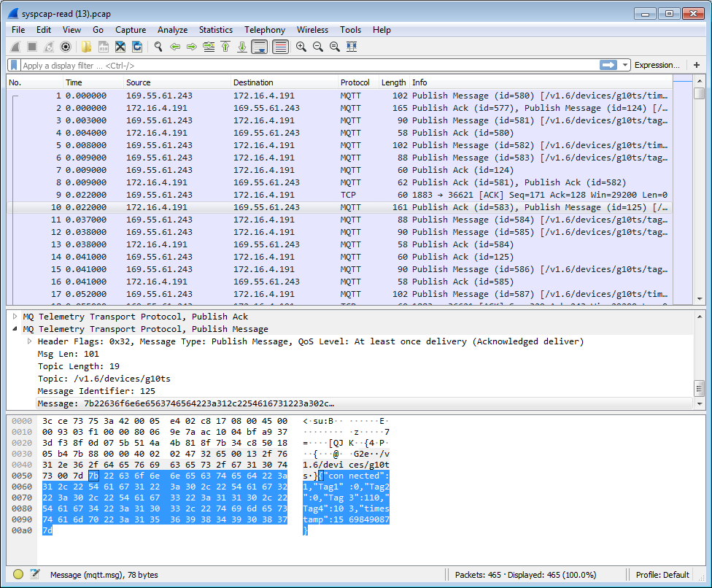Sort by Source column header

(x=177, y=82)
